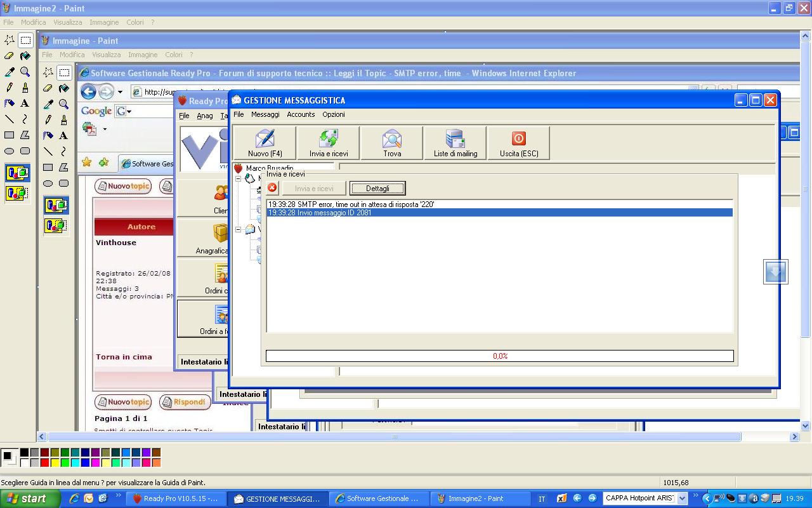Click the Fill bucket in inner Immagine Paint window
Screen dimensions: 812x508
(x=64, y=88)
